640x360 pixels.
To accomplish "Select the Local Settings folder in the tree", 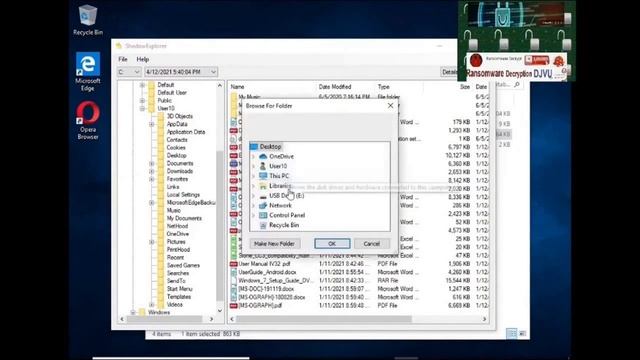I will tap(183, 195).
